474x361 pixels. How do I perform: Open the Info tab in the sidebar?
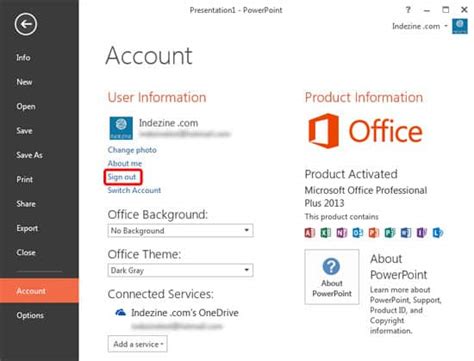point(23,58)
